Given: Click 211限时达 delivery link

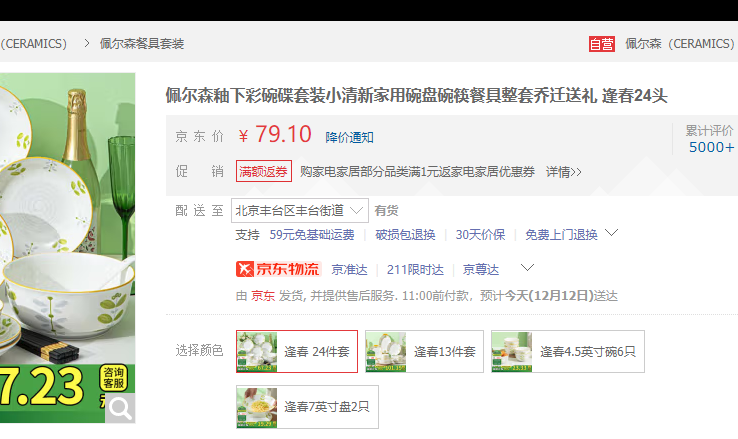Looking at the screenshot, I should coord(415,270).
